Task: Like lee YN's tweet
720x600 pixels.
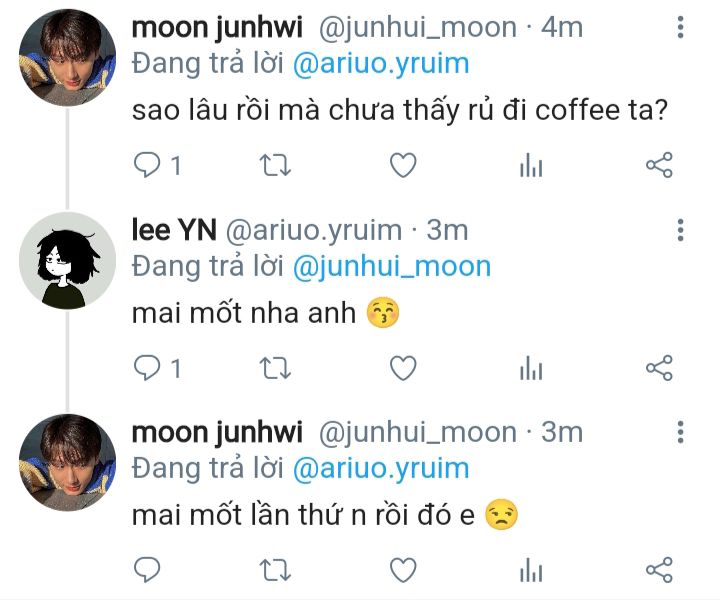Action: coord(403,368)
